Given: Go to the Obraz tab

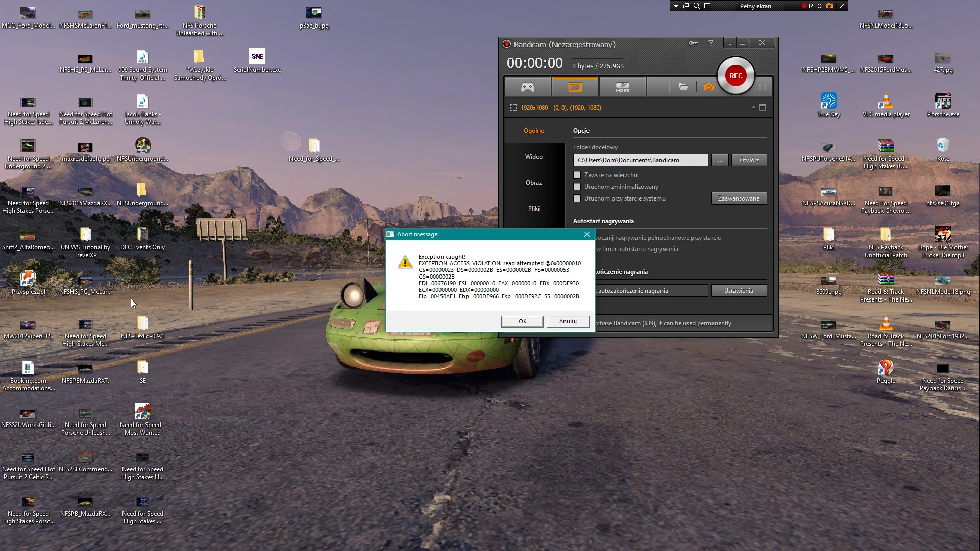Looking at the screenshot, I should coord(533,183).
